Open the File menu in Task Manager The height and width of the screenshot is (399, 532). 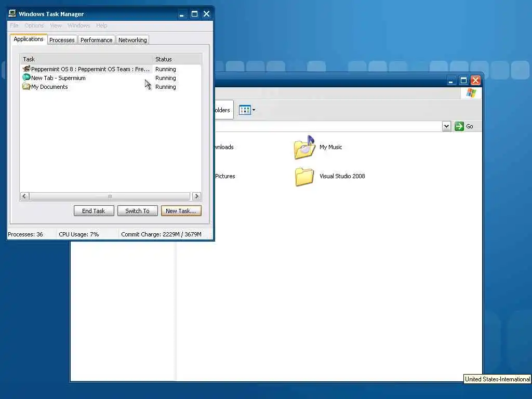coord(14,25)
